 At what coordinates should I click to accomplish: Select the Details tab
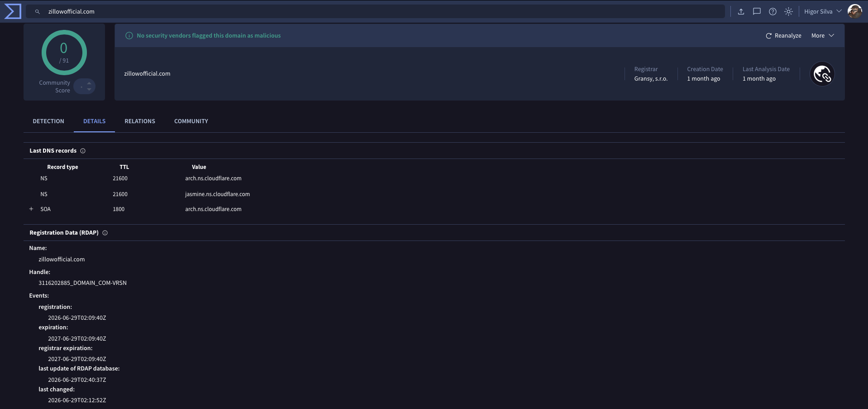pos(94,121)
